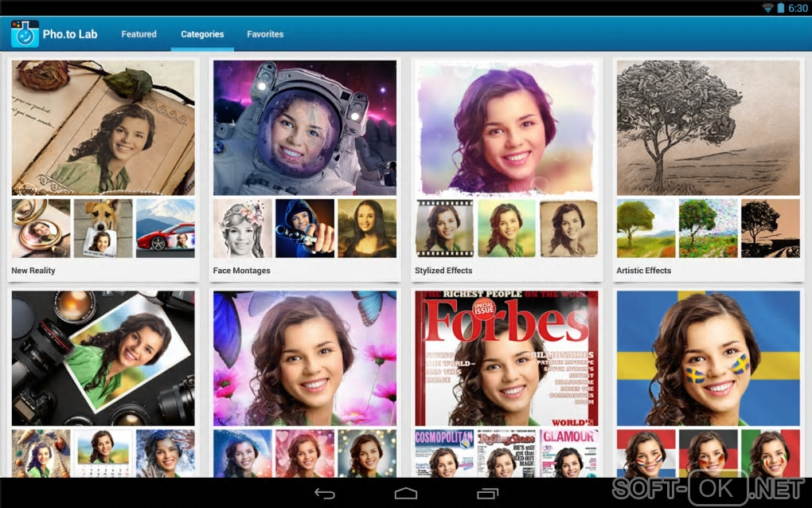Viewport: 812px width, 508px height.
Task: Choose the hooded gunman montage thumbnail
Action: 304,229
